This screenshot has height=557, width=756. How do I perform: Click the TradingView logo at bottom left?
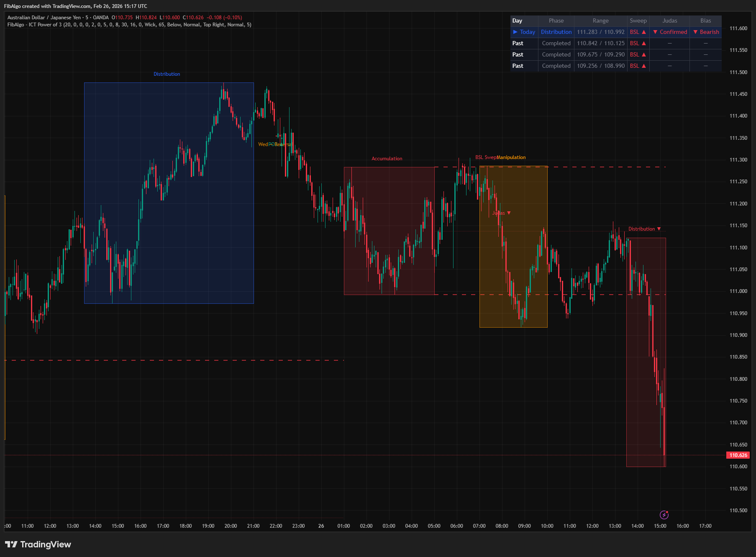(38, 544)
